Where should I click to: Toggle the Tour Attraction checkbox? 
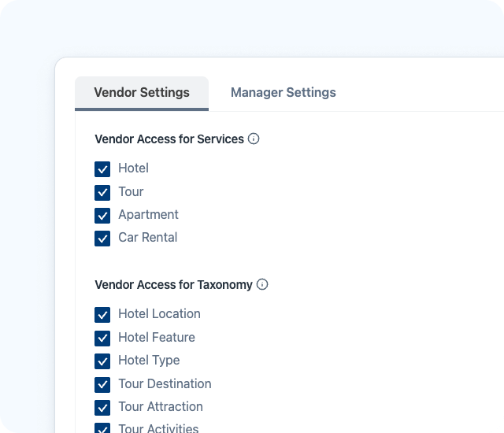pyautogui.click(x=102, y=407)
